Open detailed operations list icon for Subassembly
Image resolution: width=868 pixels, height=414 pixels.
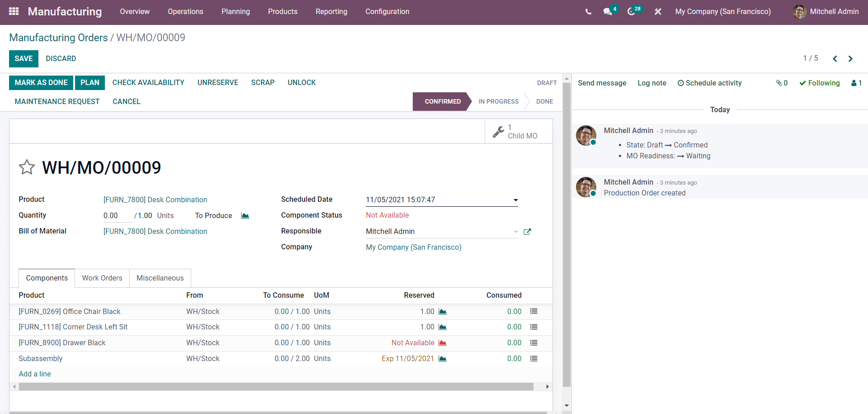pyautogui.click(x=533, y=359)
